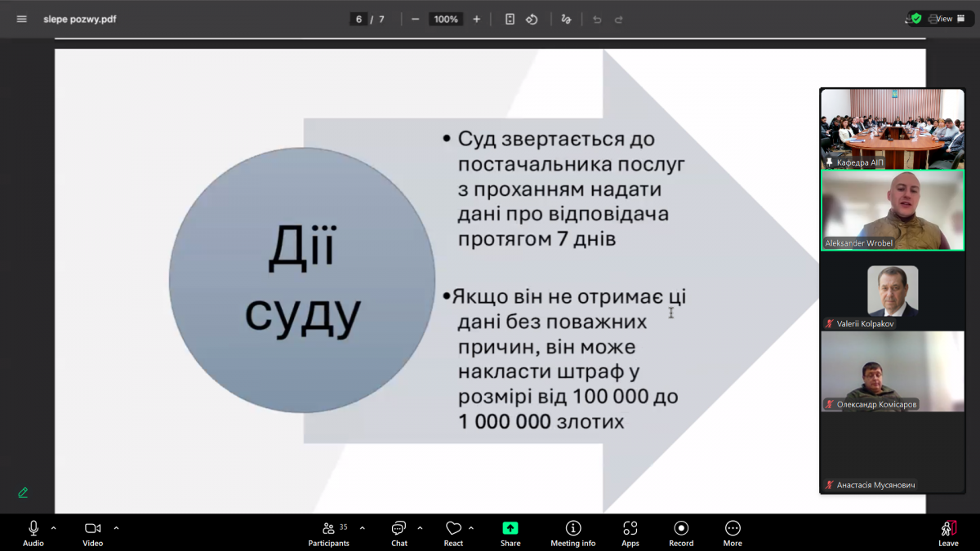
Task: Zoom in the PDF with plus button
Action: click(477, 19)
